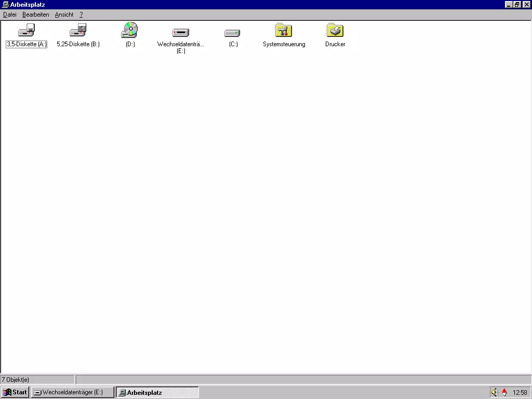Image resolution: width=532 pixels, height=399 pixels.
Task: Select the 3,5-Diskette (A:) drive icon
Action: pyautogui.click(x=26, y=30)
